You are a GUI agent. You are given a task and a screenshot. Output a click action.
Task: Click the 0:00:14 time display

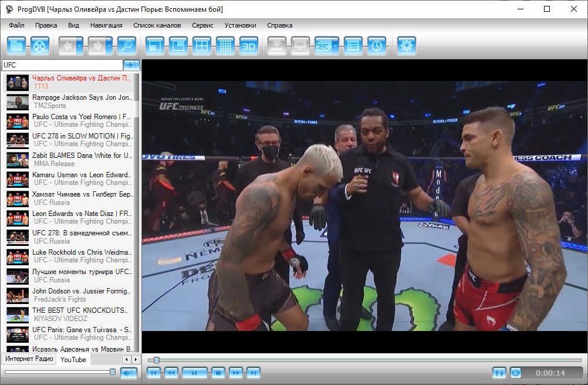(550, 373)
